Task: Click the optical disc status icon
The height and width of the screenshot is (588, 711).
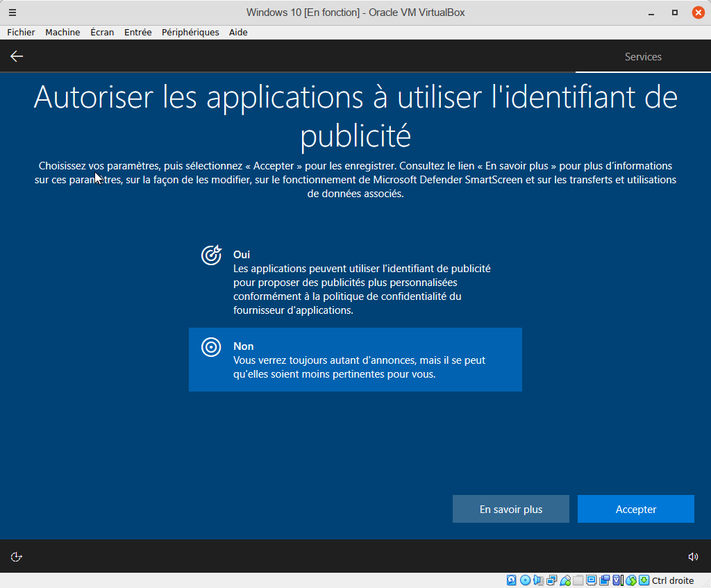Action: coord(525,580)
